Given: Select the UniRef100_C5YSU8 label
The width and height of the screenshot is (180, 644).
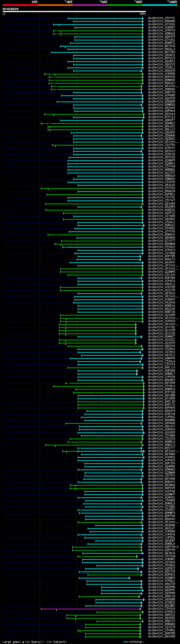Looking at the screenshot, I should click(x=161, y=556).
